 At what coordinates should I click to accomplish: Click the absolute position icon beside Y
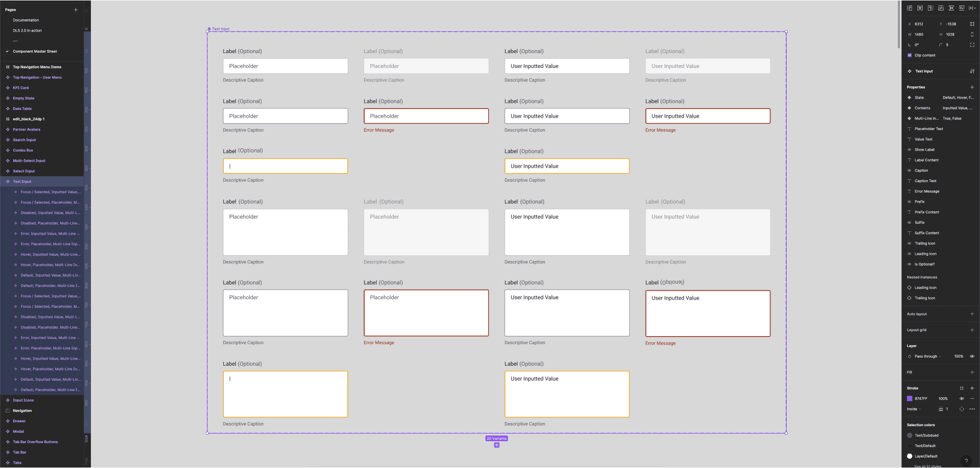tap(972, 24)
